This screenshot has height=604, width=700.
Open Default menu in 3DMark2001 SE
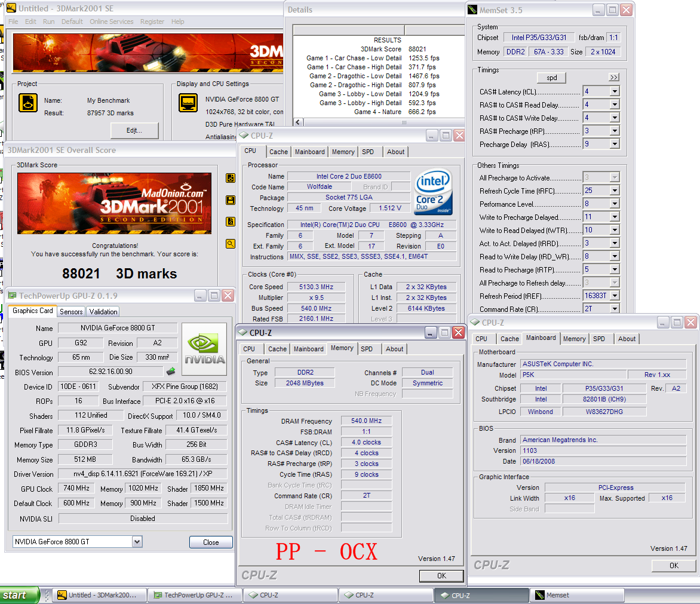coord(72,22)
